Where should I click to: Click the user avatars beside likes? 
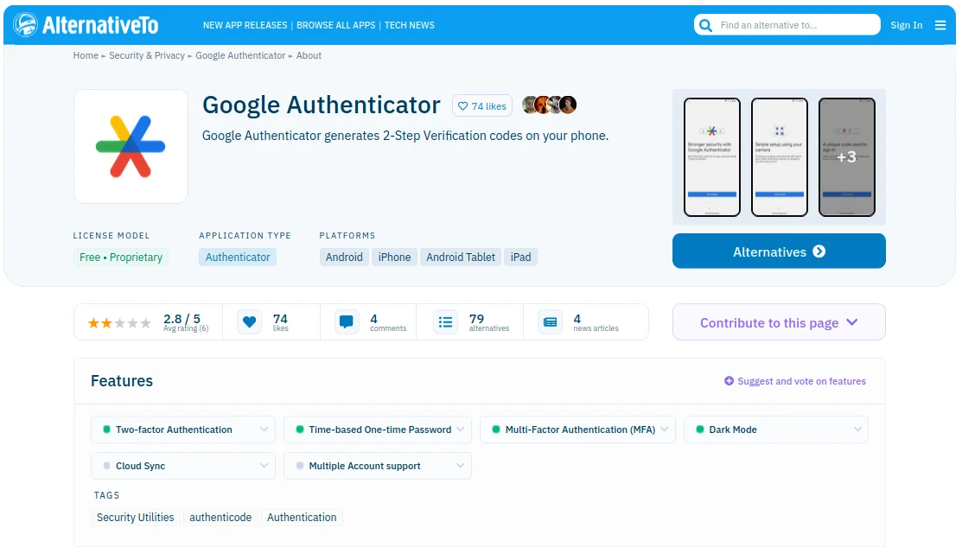(x=549, y=105)
